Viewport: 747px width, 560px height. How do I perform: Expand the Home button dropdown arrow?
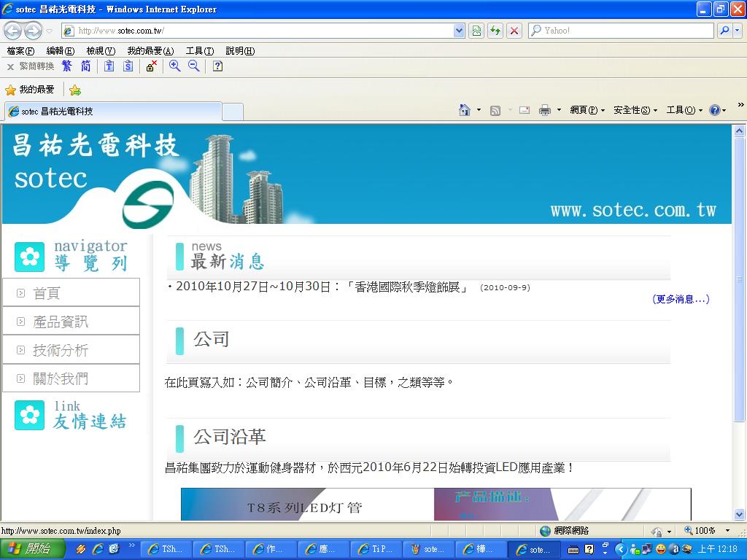pos(479,110)
